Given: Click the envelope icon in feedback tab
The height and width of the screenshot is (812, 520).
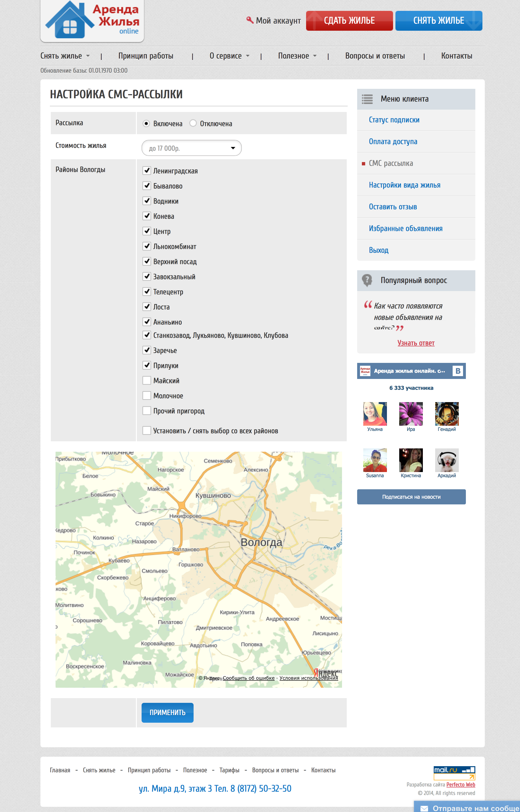Looking at the screenshot, I should click(x=424, y=808).
